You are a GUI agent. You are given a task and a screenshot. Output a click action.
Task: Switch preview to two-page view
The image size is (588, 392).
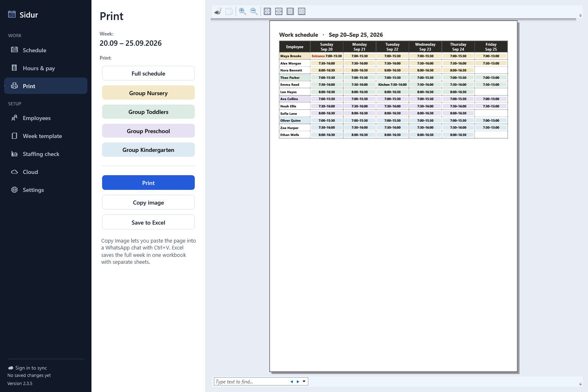[302, 11]
